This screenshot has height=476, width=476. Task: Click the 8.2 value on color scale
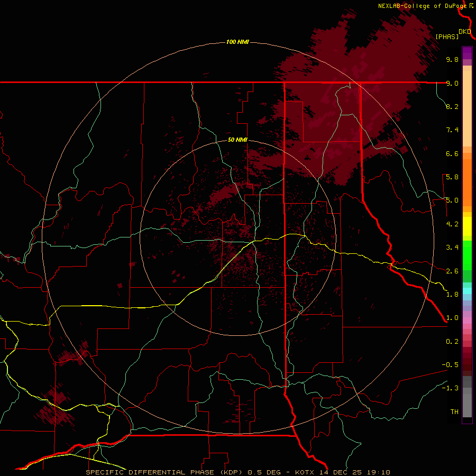point(452,106)
